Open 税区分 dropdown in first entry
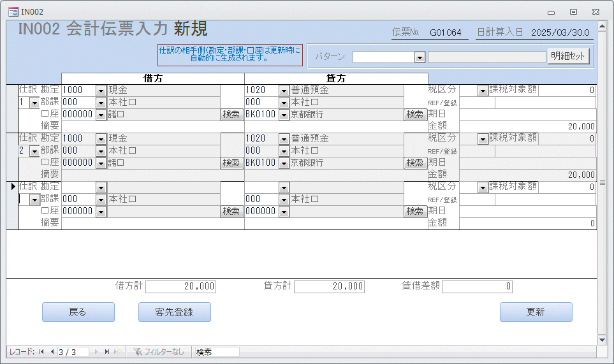Image resolution: width=614 pixels, height=364 pixels. (483, 91)
